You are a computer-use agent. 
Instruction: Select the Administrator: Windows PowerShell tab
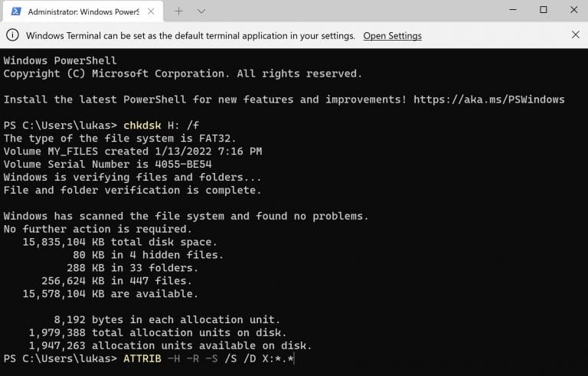pos(83,11)
